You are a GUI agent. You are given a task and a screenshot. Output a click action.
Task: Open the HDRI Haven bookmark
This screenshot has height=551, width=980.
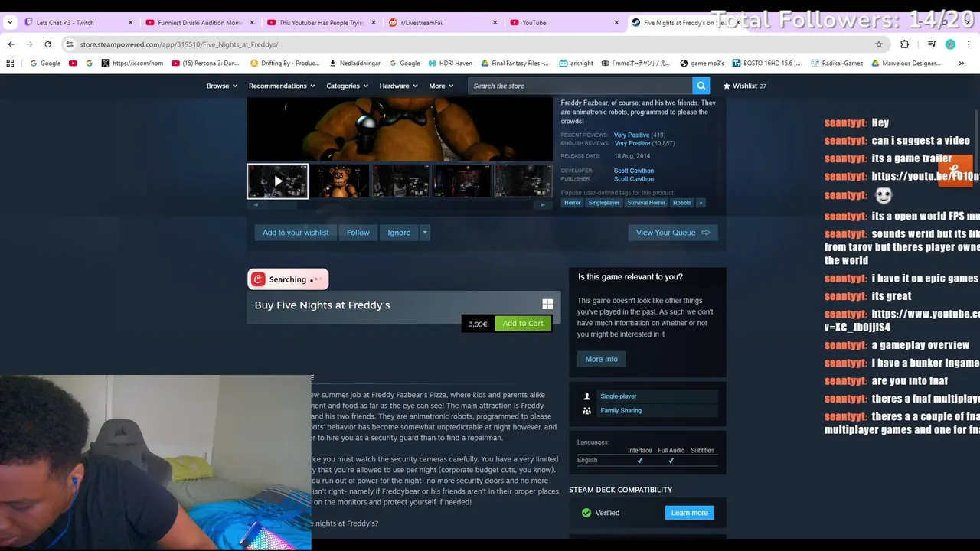click(x=449, y=64)
